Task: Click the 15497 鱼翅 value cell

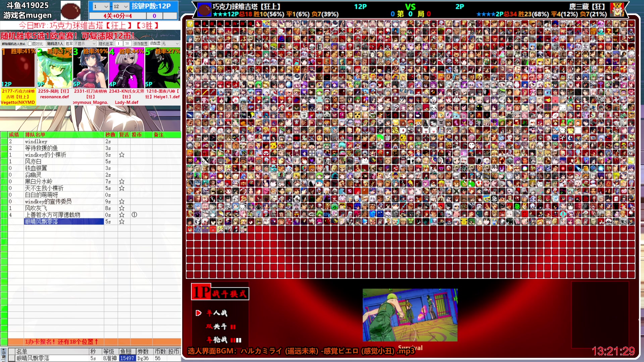Action: 127,358
